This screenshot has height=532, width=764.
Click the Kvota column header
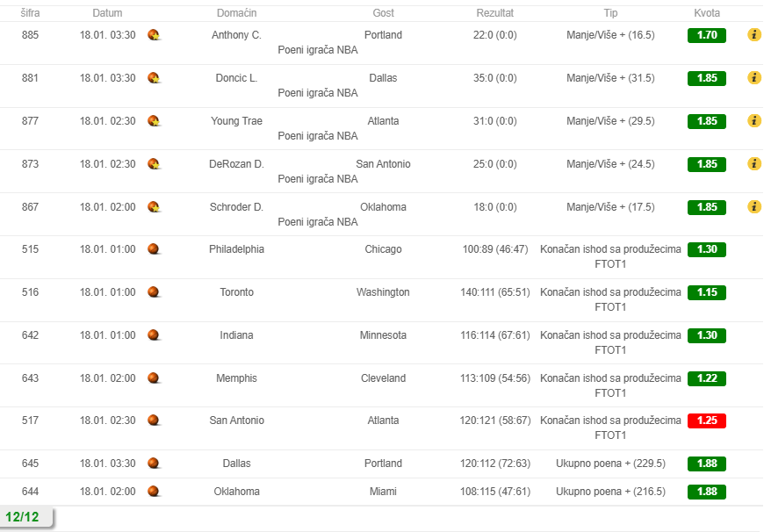click(707, 13)
